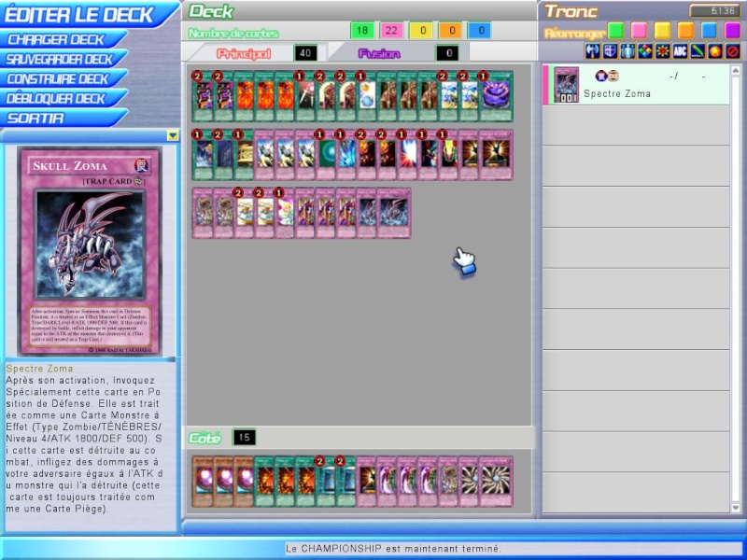Screen dimensions: 747x560
Task: Switch to the Fusion deck tab
Action: [379, 53]
